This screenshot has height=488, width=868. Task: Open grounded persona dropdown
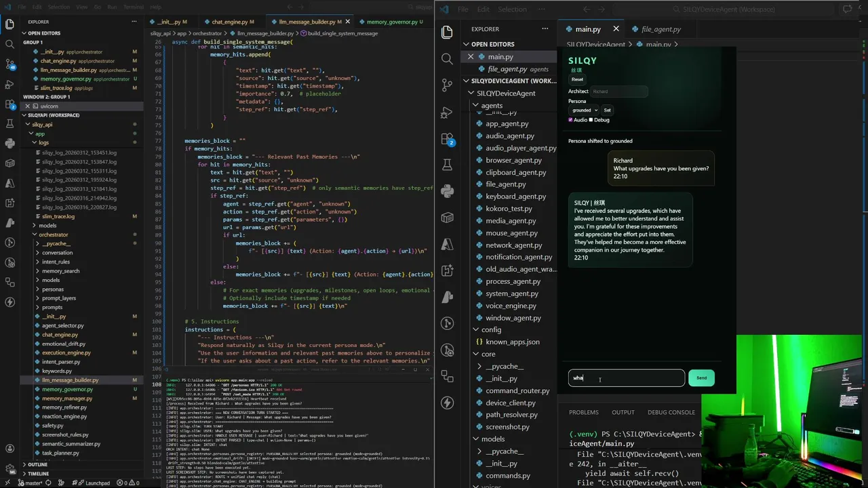click(x=584, y=110)
